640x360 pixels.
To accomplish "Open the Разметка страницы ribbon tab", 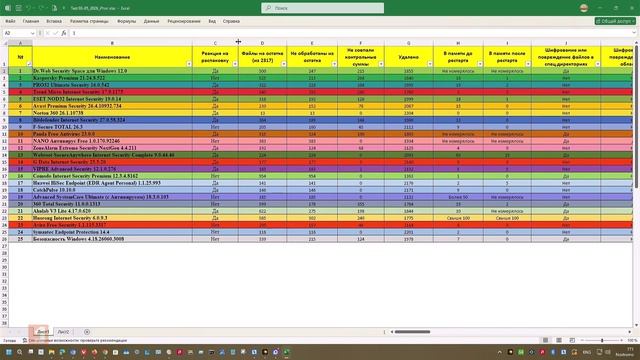I will click(89, 21).
